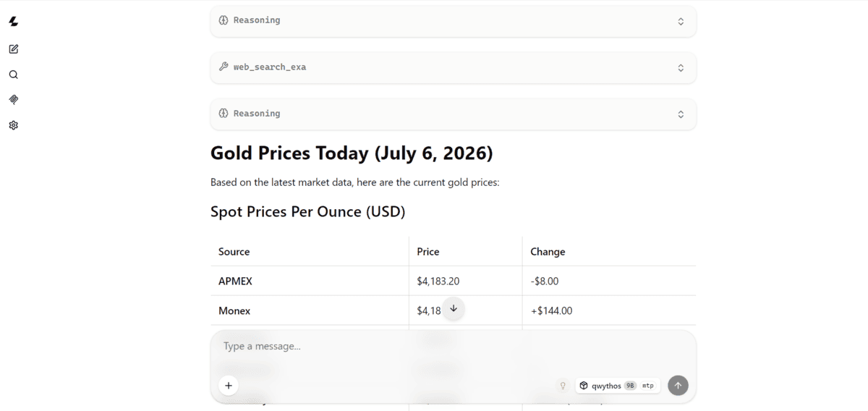Click the APMEX row in the price table
Image resolution: width=868 pixels, height=411 pixels.
[x=454, y=281]
